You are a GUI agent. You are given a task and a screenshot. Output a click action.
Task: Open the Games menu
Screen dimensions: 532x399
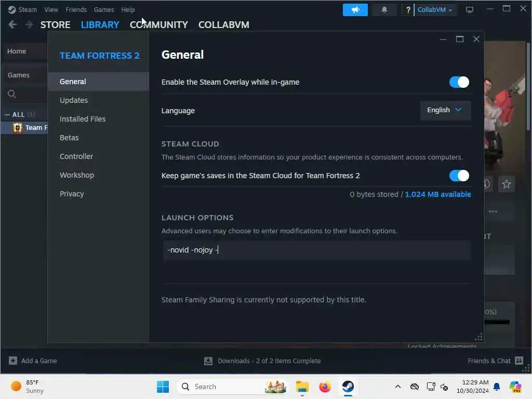104,10
